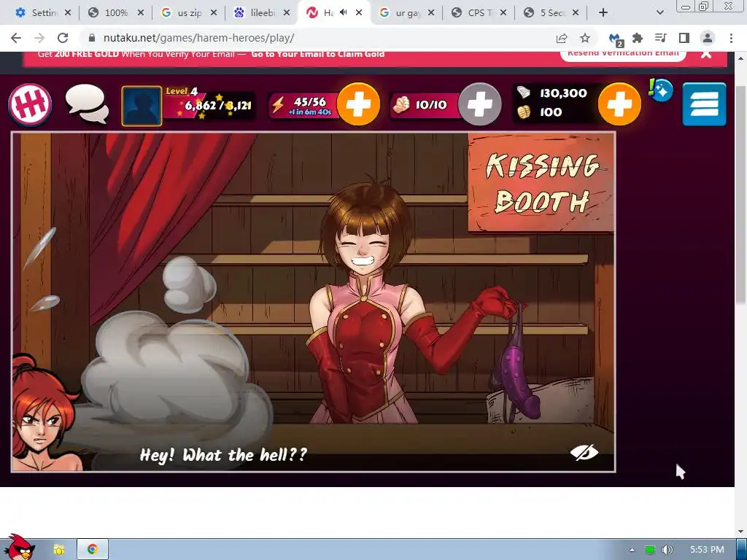The image size is (747, 560).
Task: Open the file explorer taskbar icon
Action: tap(59, 549)
